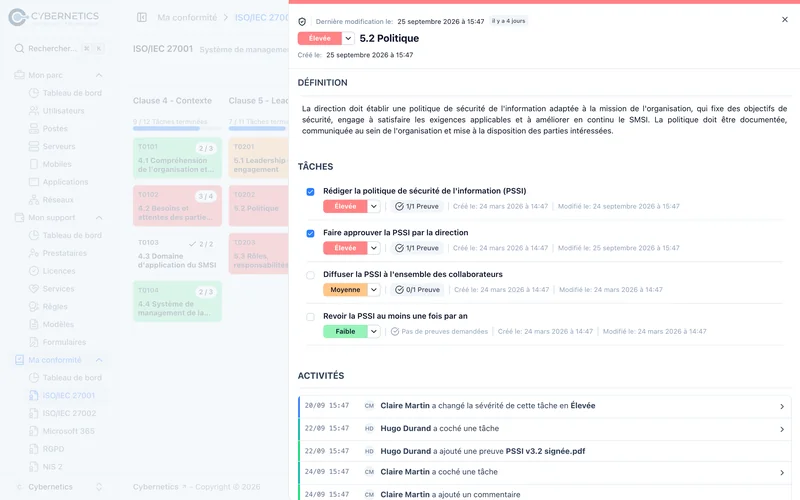The image size is (800, 500).
Task: Expand Hugo Durand a coché une tâche entry
Action: 782,430
